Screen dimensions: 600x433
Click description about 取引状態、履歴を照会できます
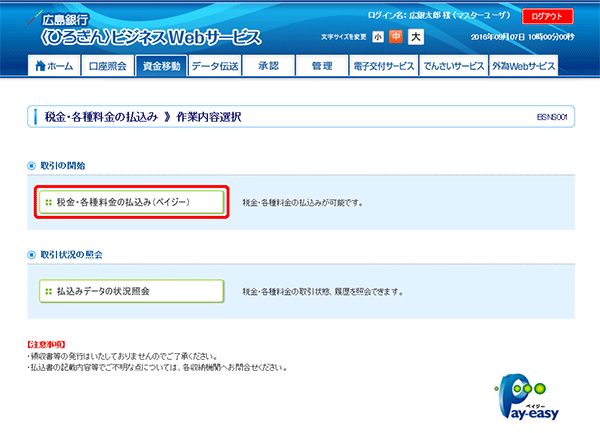tap(323, 292)
